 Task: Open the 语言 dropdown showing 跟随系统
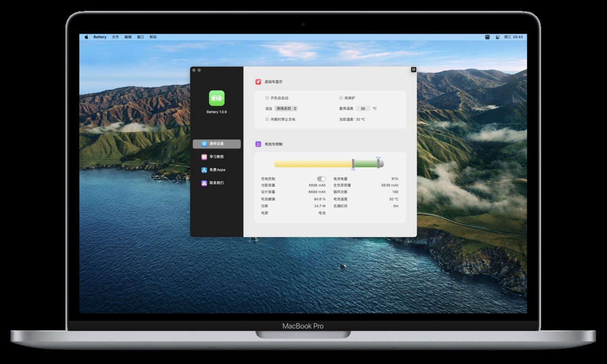[286, 109]
